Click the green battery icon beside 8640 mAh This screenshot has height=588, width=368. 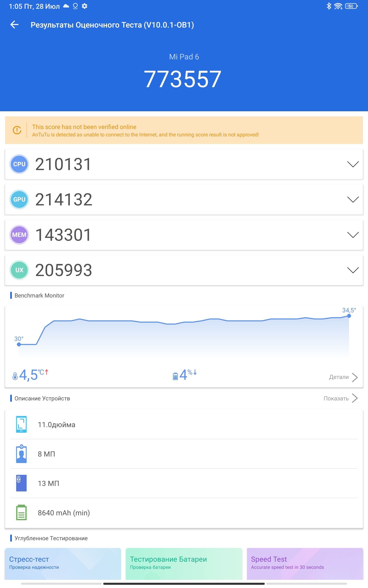(21, 513)
